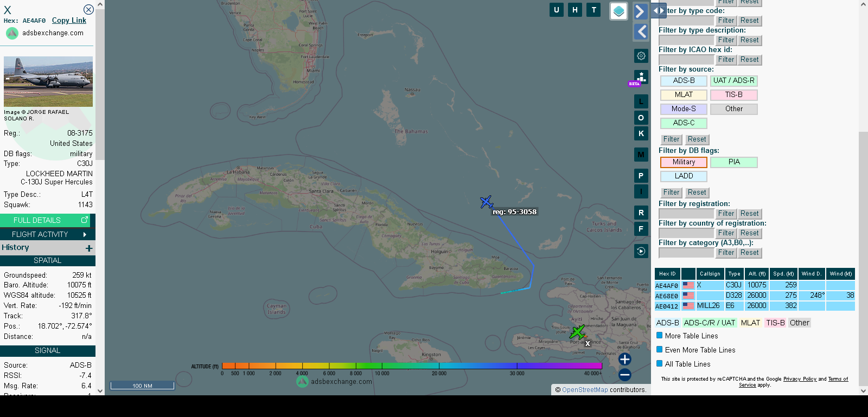This screenshot has width=868, height=417.
Task: Toggle PIA DB flag filter
Action: pos(733,162)
